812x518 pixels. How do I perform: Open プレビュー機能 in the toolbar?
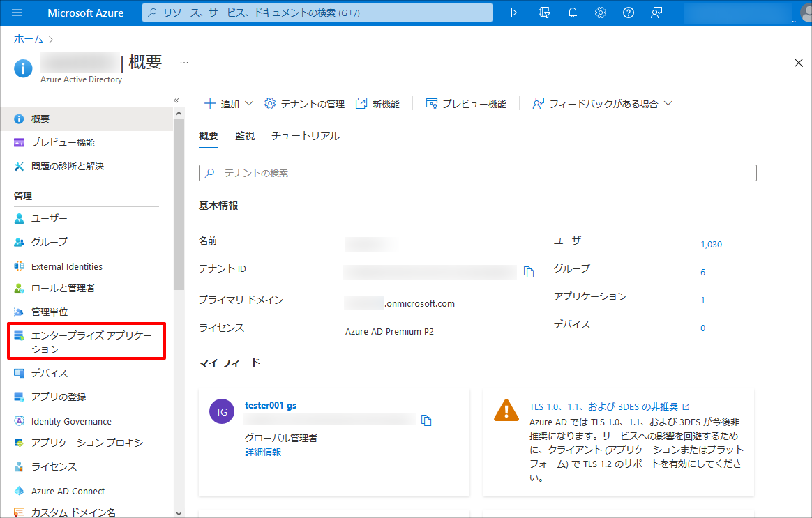tap(465, 103)
